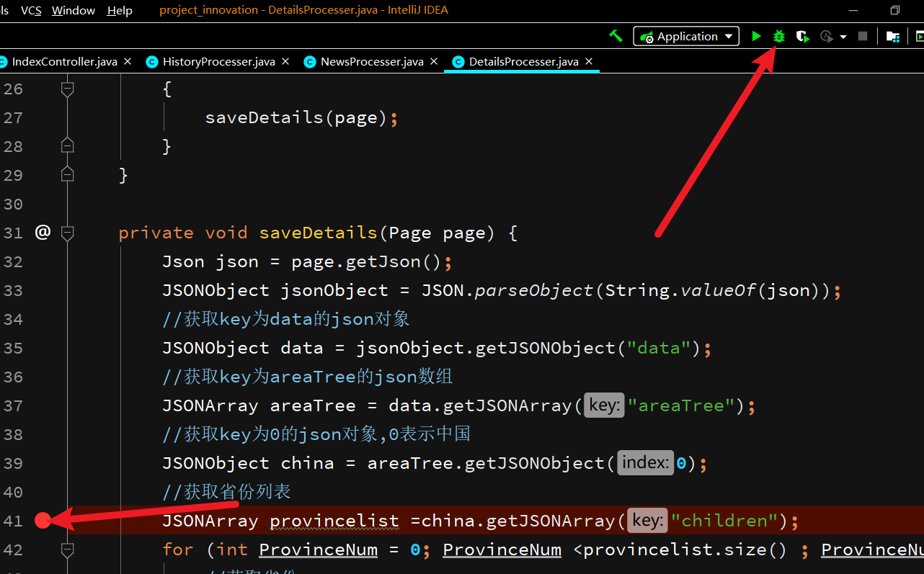This screenshot has width=924, height=574.
Task: Fold saveDetails method at line 31
Action: (x=68, y=233)
